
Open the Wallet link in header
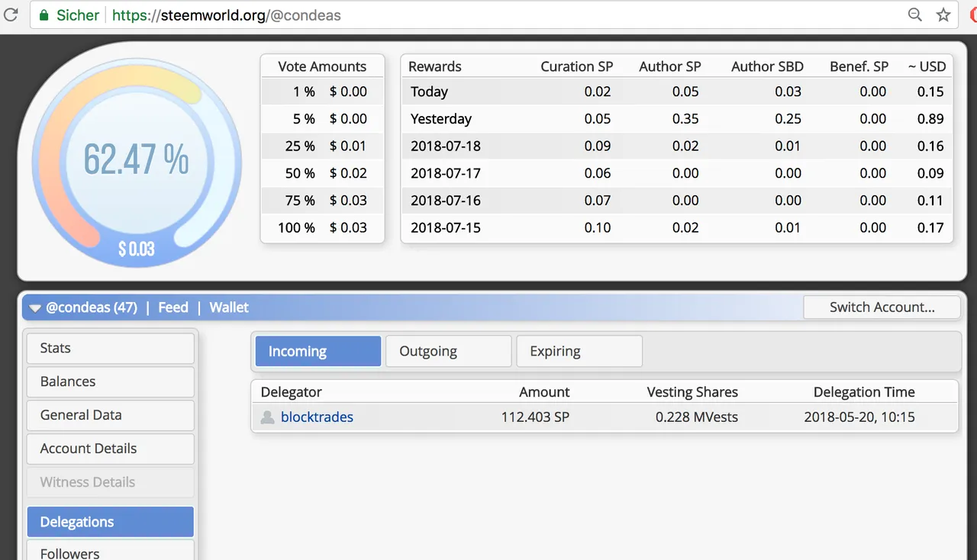click(229, 307)
